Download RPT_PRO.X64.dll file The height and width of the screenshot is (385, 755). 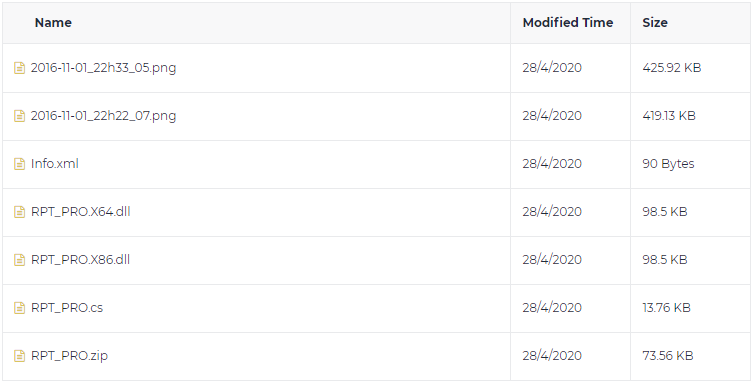(80, 212)
